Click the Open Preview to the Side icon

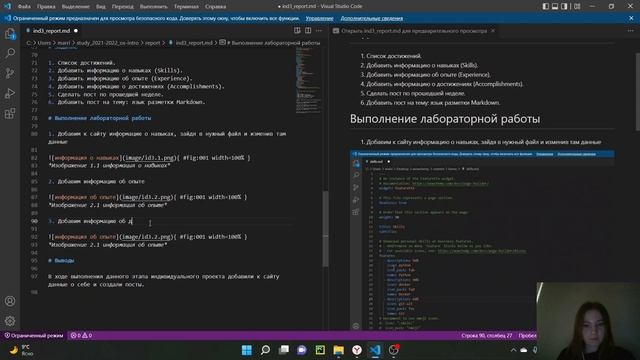pos(297,31)
